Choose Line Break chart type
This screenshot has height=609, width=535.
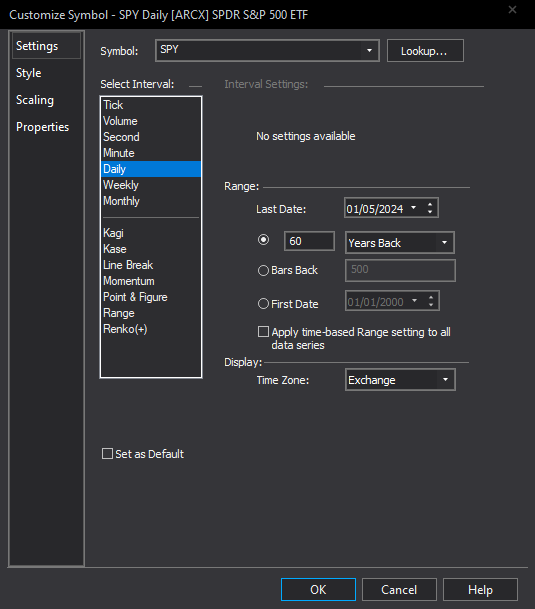pyautogui.click(x=151, y=265)
